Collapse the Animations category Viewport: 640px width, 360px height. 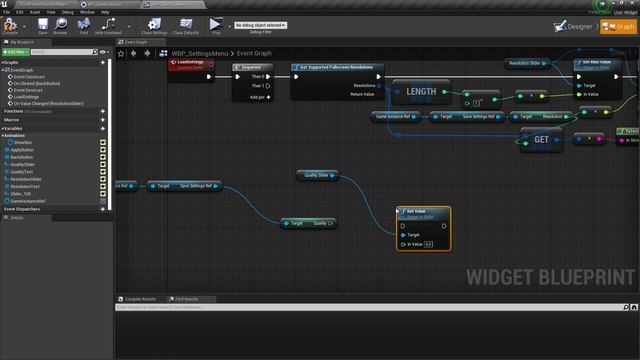click(x=3, y=136)
